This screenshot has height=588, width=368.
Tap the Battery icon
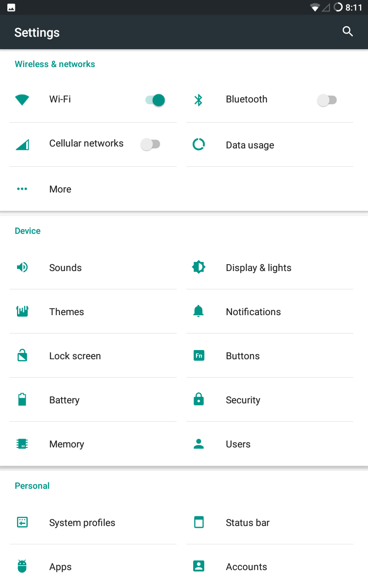22,400
